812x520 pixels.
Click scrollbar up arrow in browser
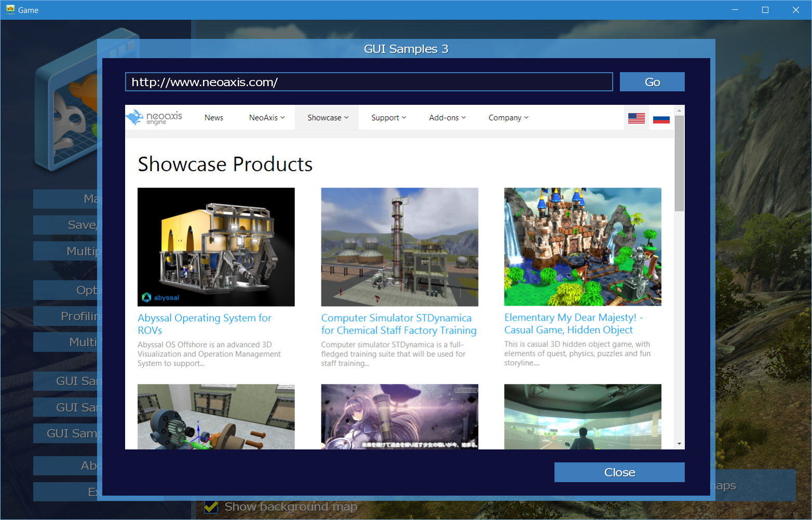point(679,111)
